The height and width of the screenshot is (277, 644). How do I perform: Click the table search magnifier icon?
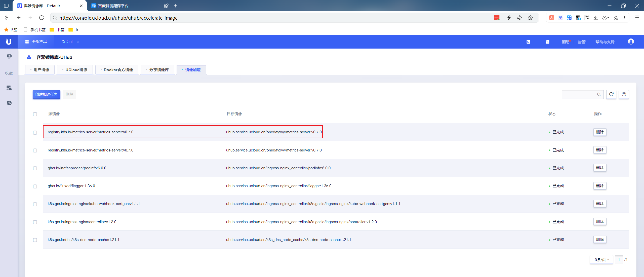[599, 95]
